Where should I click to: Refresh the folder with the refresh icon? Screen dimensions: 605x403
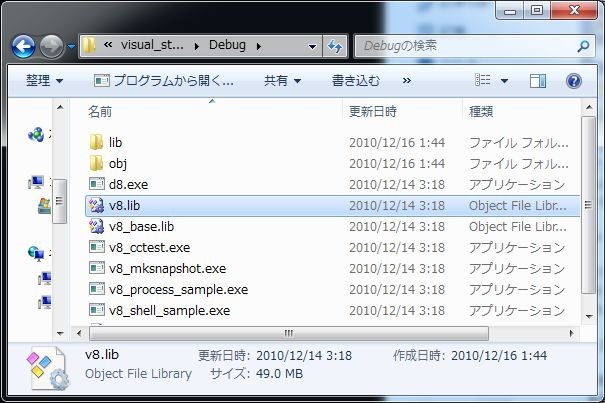point(335,46)
